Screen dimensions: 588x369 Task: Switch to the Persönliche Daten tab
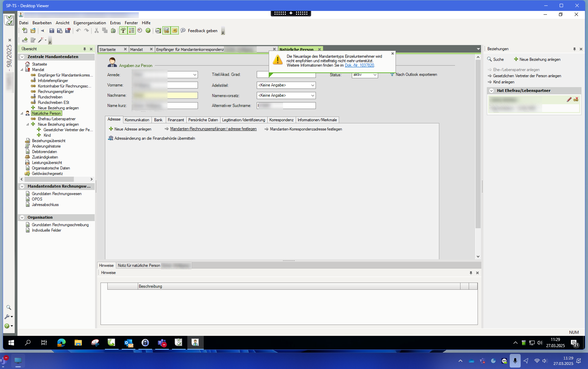click(x=203, y=120)
